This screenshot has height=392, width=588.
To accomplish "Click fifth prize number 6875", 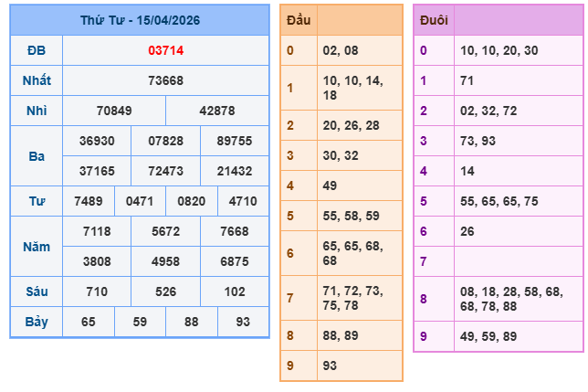I will (235, 260).
